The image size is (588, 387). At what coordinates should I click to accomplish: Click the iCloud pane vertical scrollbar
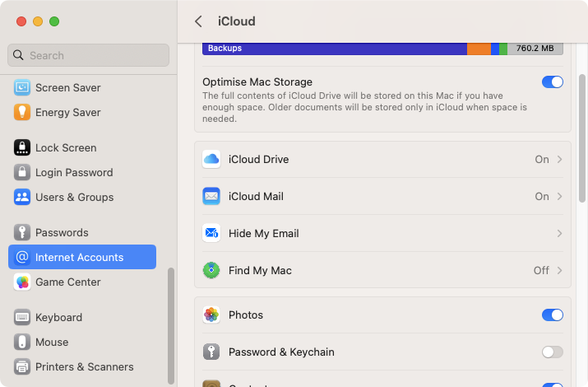[582, 138]
